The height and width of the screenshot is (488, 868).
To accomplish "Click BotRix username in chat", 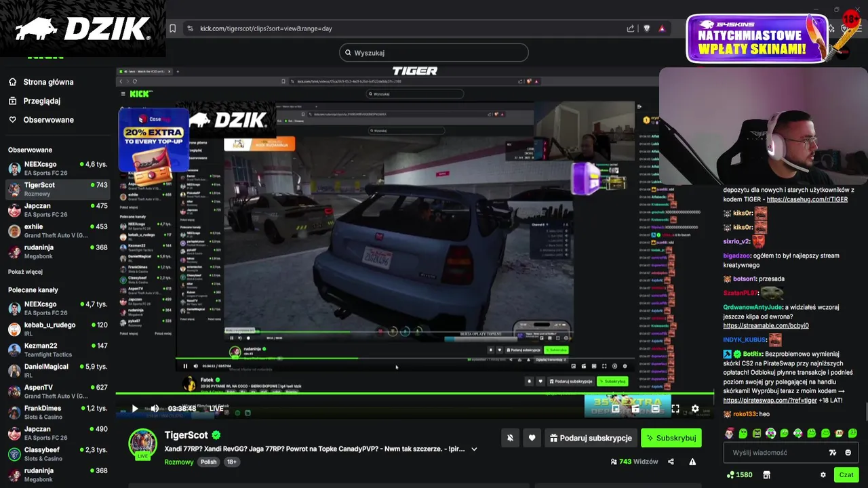I will pyautogui.click(x=753, y=354).
